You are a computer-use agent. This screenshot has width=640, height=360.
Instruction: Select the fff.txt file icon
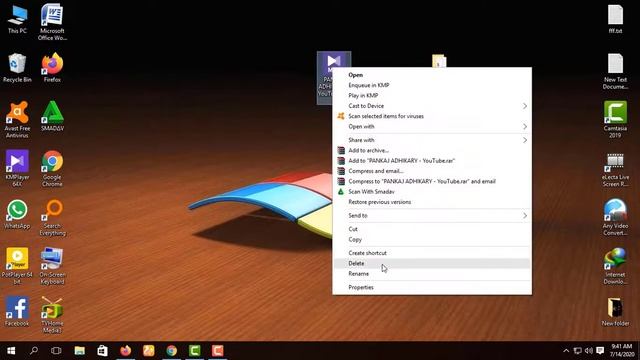click(616, 19)
